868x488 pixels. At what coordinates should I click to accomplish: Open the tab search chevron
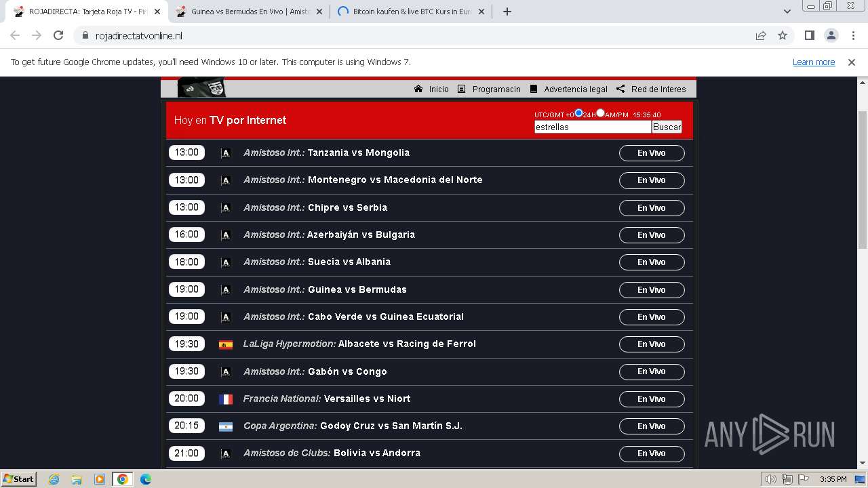tap(787, 12)
